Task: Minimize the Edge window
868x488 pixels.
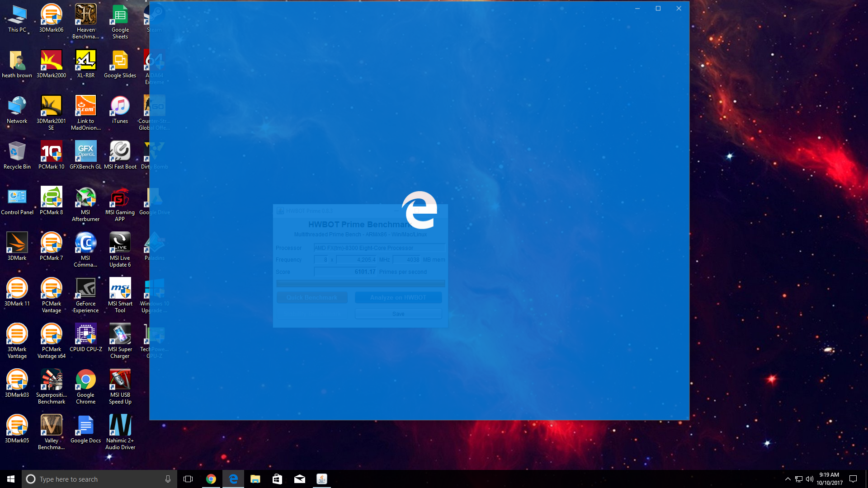Action: click(637, 9)
